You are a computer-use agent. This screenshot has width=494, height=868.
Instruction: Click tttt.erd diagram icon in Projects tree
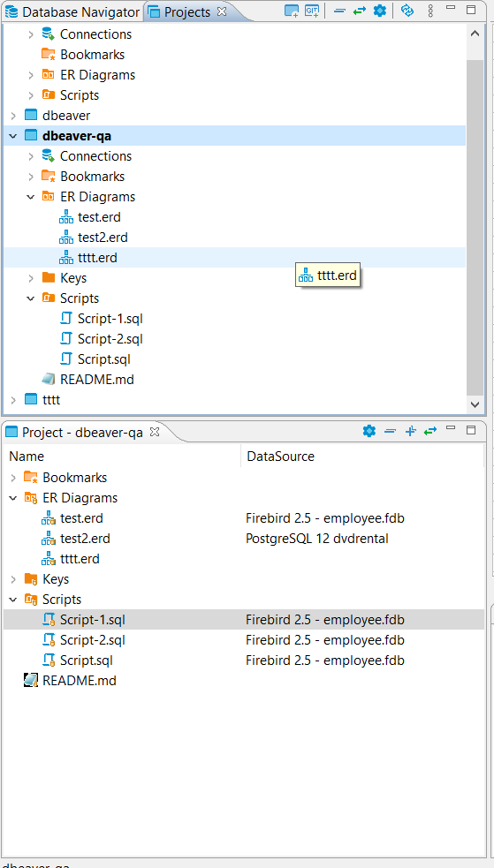click(x=66, y=258)
